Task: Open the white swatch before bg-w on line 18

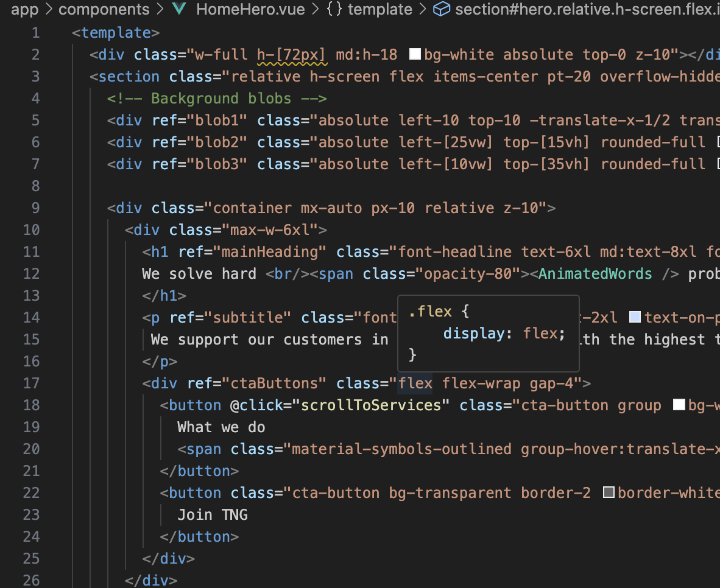Action: click(679, 404)
